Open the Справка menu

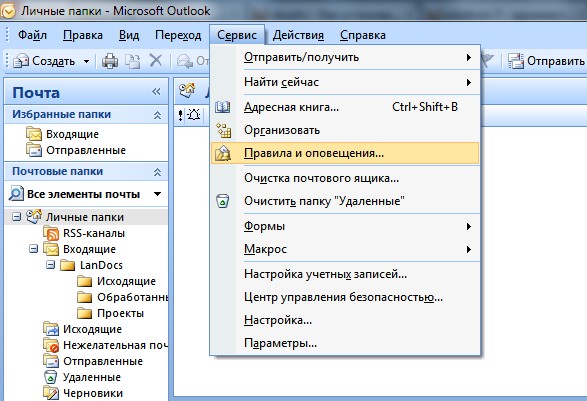click(x=363, y=35)
